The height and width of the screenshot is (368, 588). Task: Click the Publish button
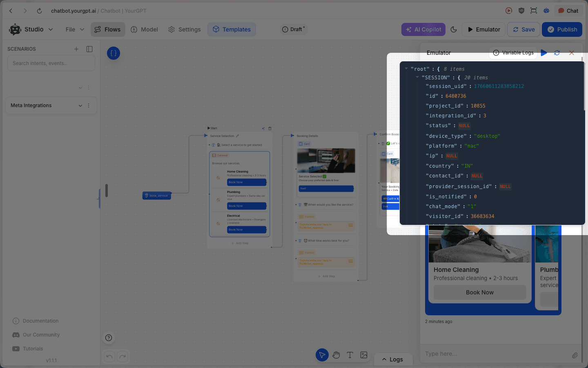click(562, 29)
